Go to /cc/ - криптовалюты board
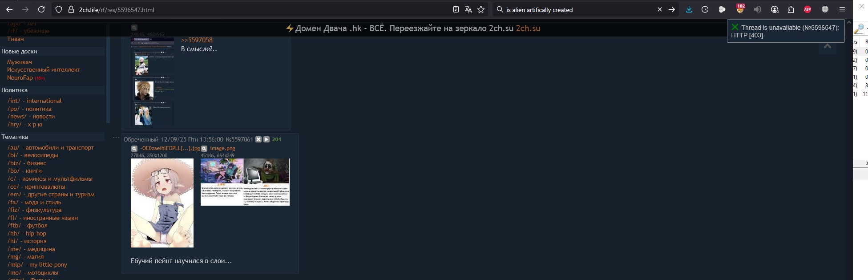 [x=36, y=187]
